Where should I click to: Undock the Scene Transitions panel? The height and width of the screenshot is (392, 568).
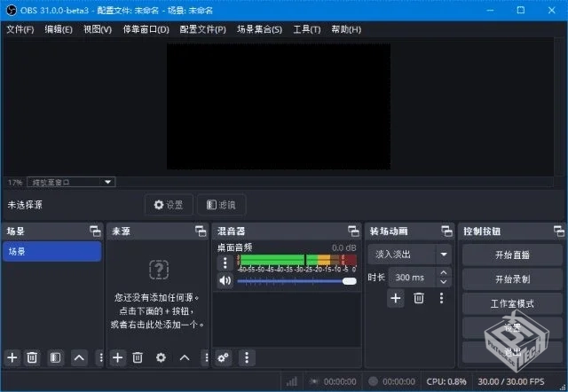pos(446,231)
